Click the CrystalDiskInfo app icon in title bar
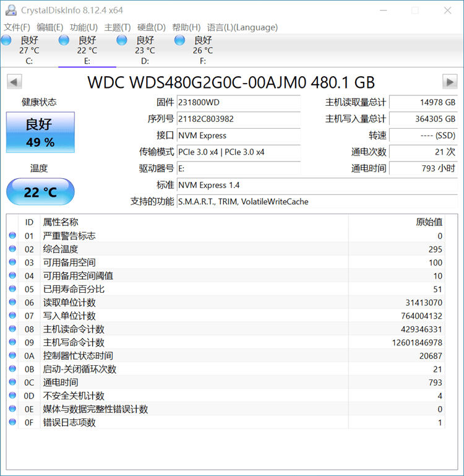 (x=11, y=11)
